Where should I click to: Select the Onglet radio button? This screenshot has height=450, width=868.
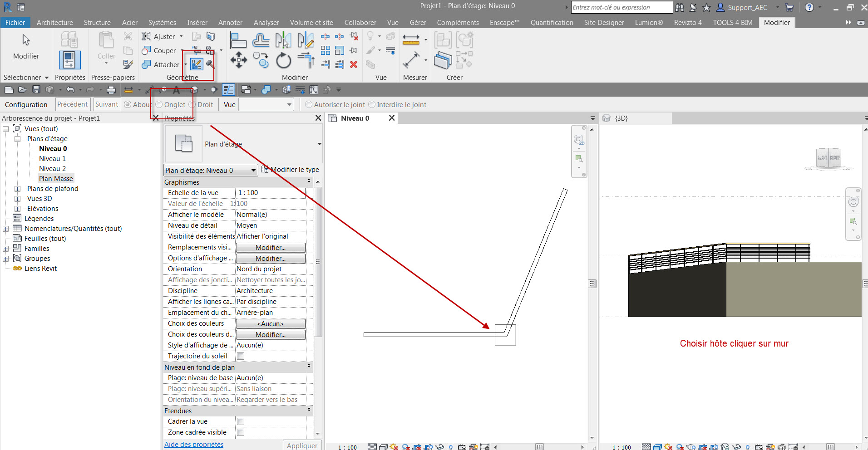159,105
